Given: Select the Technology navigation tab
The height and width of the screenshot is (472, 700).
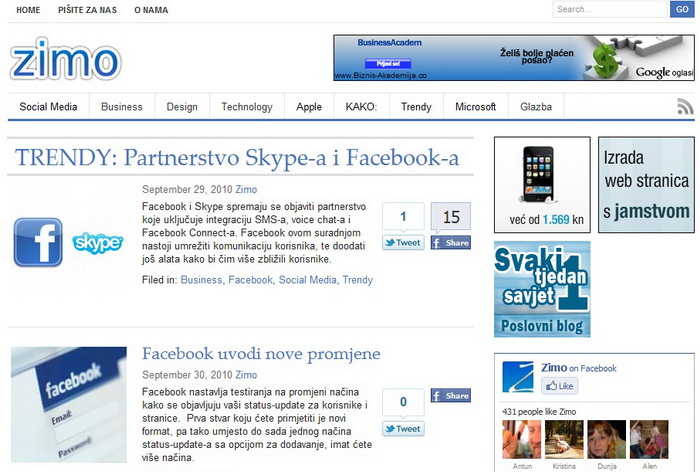Looking at the screenshot, I should [x=246, y=107].
